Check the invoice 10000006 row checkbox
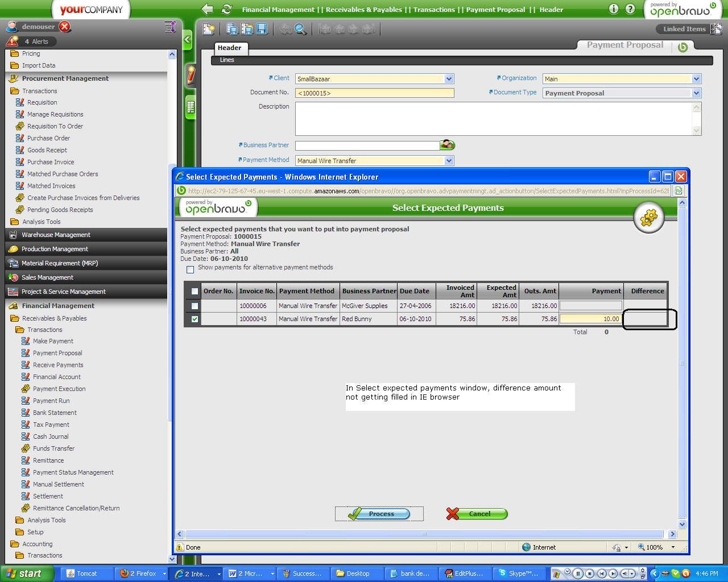The image size is (728, 582). coord(195,306)
